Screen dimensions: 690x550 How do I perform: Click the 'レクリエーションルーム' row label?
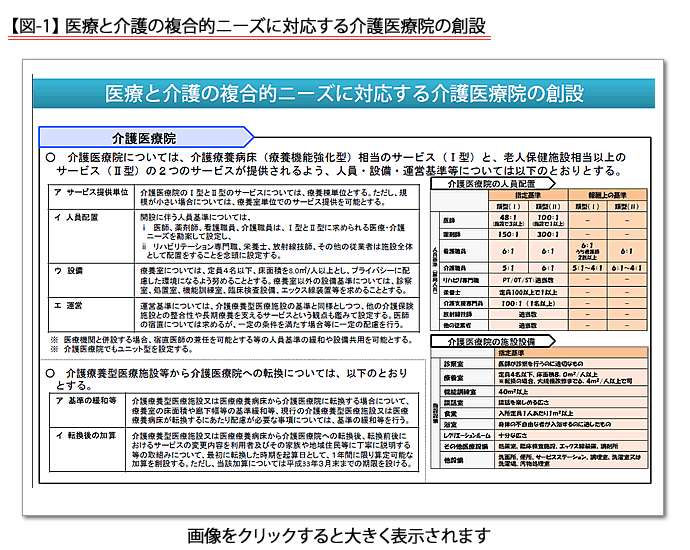[x=467, y=435]
